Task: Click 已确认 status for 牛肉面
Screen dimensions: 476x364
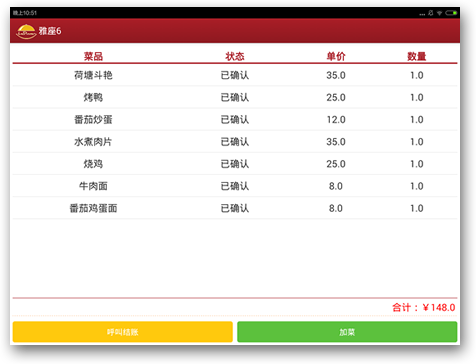Action: 235,186
